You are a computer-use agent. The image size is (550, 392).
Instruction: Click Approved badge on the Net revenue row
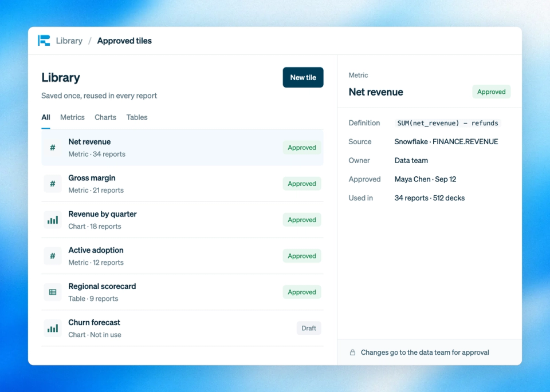point(302,148)
